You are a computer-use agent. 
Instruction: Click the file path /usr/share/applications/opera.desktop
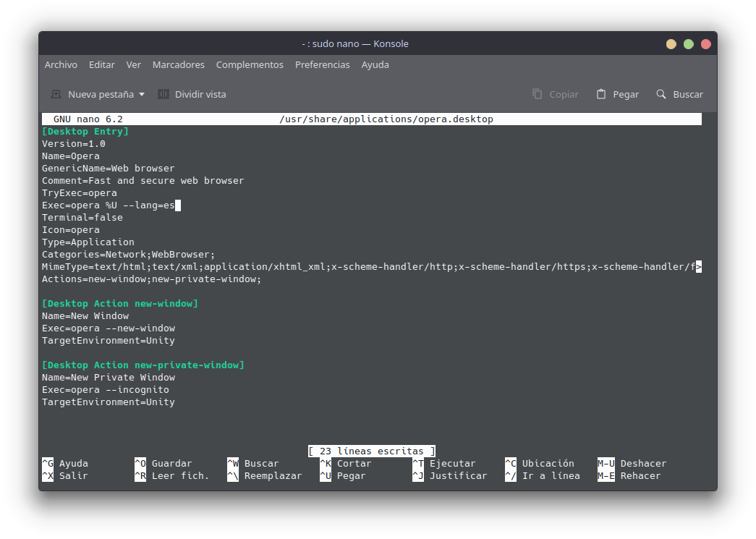click(x=386, y=119)
